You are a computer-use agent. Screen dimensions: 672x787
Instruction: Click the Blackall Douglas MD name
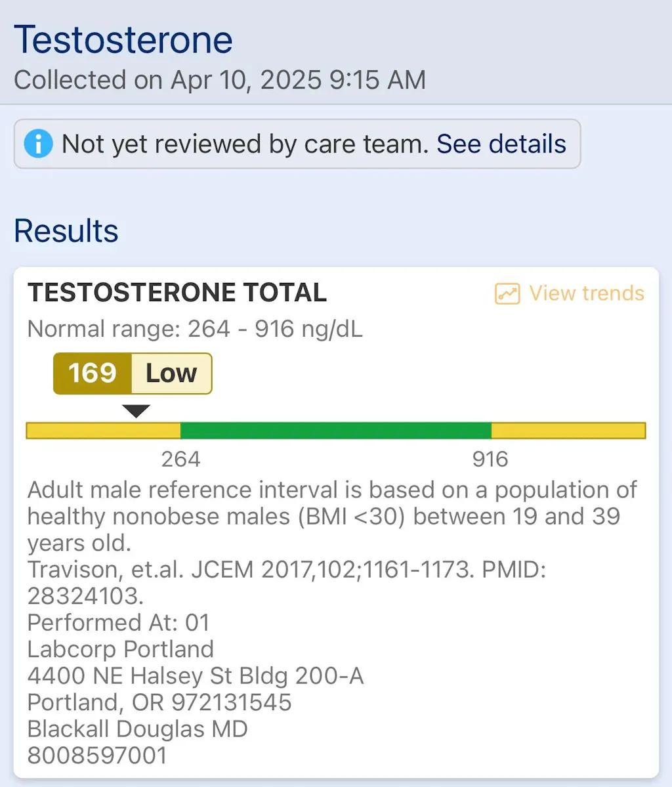[137, 729]
